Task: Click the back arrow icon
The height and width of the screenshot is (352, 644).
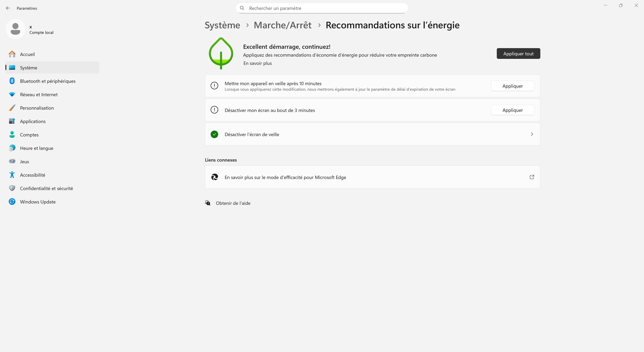Action: [8, 8]
